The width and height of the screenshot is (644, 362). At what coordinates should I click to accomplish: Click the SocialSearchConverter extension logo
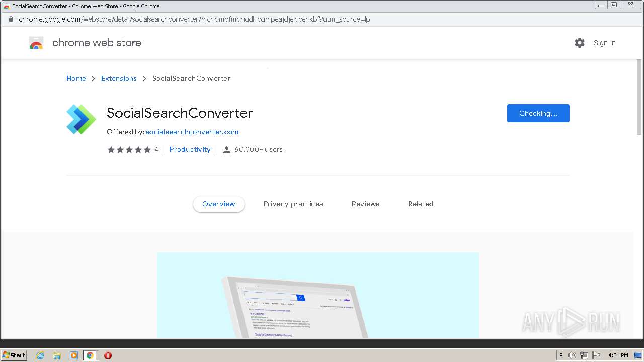(81, 119)
